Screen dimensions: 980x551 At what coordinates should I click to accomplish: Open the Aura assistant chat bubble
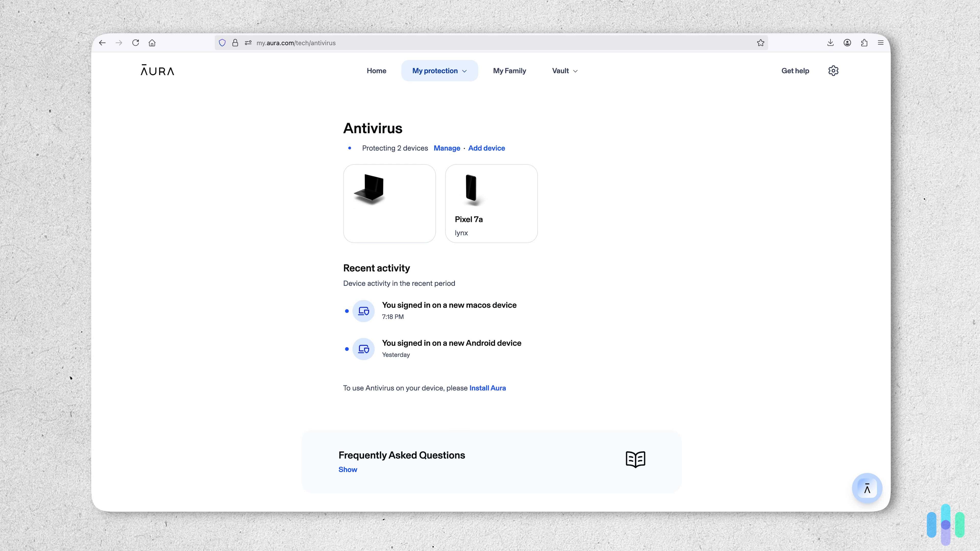pyautogui.click(x=867, y=488)
